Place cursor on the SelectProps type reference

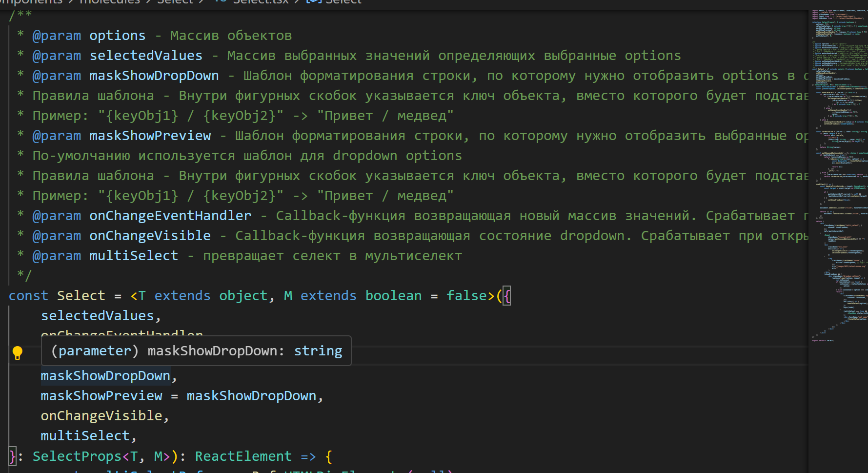[77, 456]
